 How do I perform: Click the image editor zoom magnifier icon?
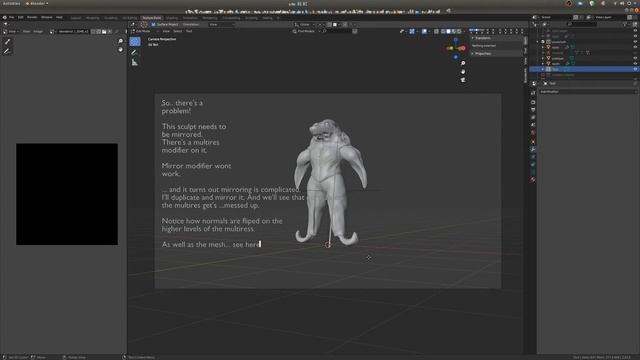click(120, 41)
